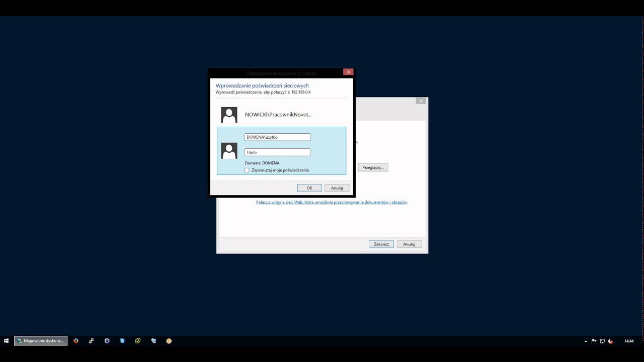Click the round orange face taskbar icon
This screenshot has width=644, height=362.
click(169, 341)
